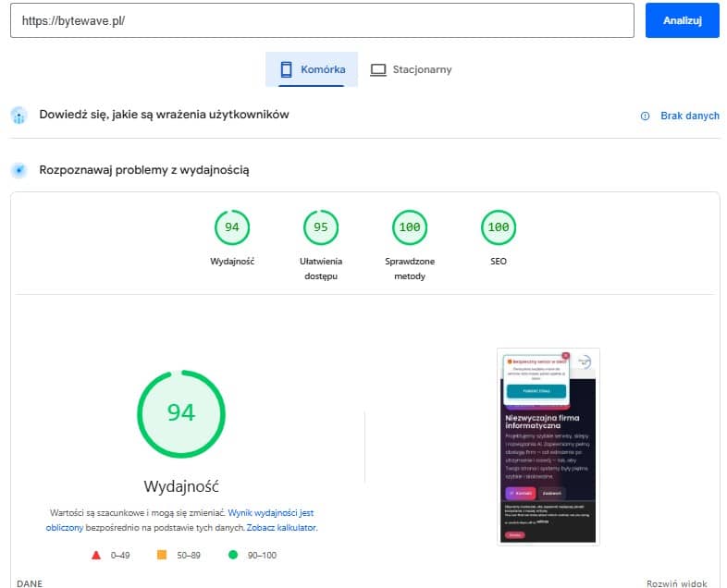Screen dimensions: 727x588
Task: Click the Dowiedź się, jakie są wrażenia użytkowników heading
Action: point(164,115)
